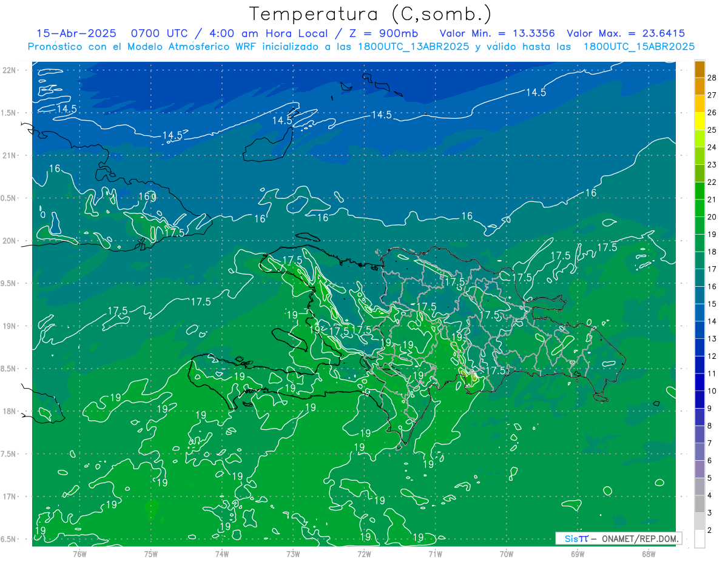
Task: Click the orange swatch between 27 and 28
Action: point(699,87)
